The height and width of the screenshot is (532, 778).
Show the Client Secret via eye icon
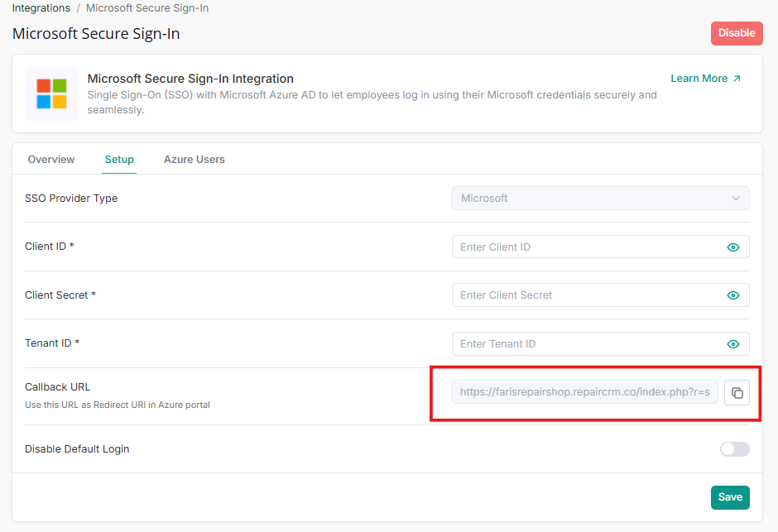click(732, 295)
